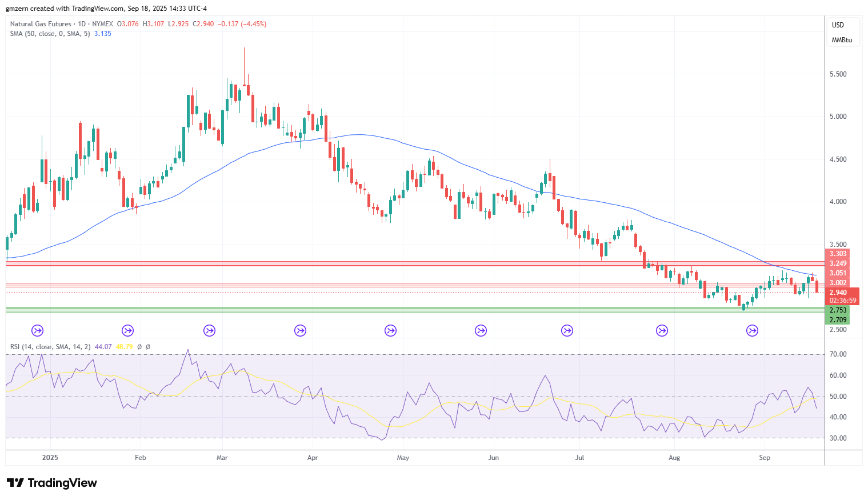Select the 3.249 resistance price label
Screen dimensions: 868x500
838,263
